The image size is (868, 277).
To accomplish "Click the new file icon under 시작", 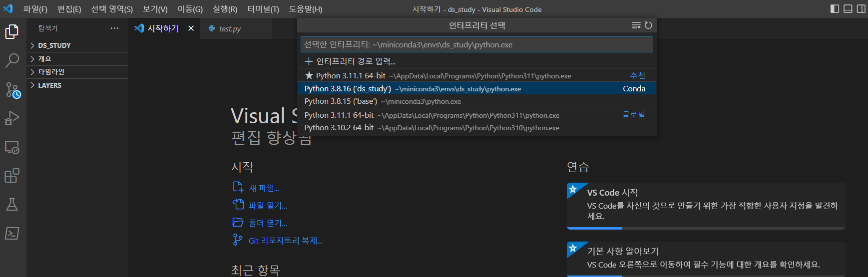I will [238, 187].
